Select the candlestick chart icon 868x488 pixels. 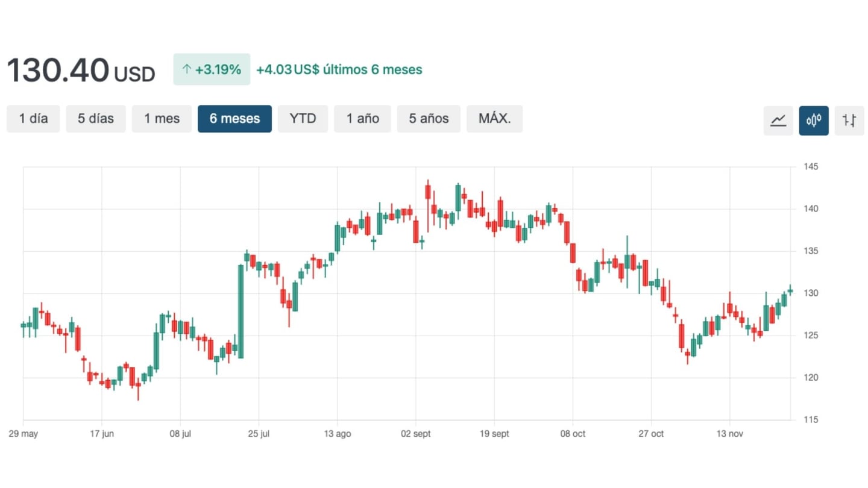point(814,120)
